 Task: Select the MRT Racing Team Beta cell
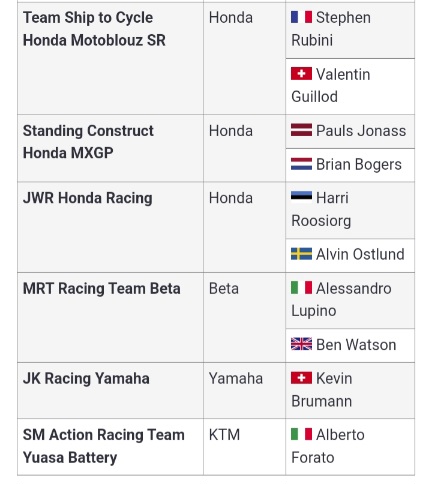tap(110, 317)
